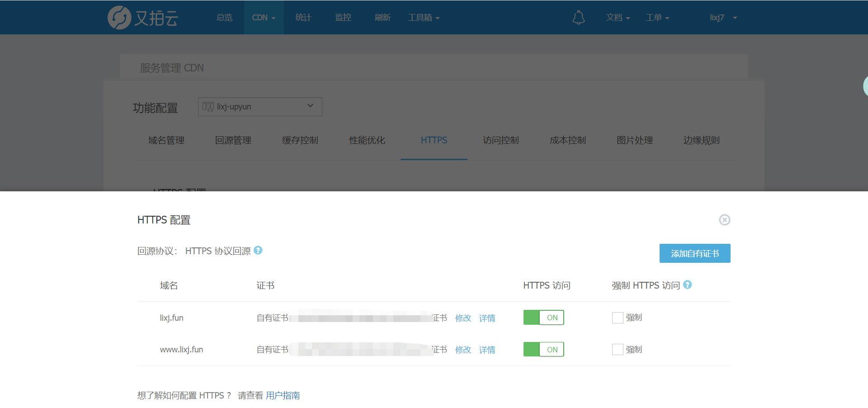Open the lixj7 account dropdown
This screenshot has width=868, height=408.
[723, 18]
